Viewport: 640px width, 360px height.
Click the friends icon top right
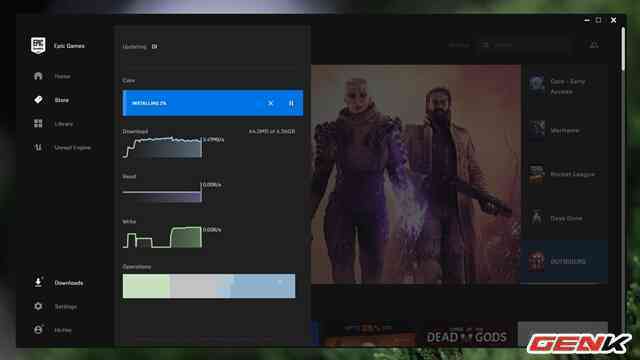(594, 45)
